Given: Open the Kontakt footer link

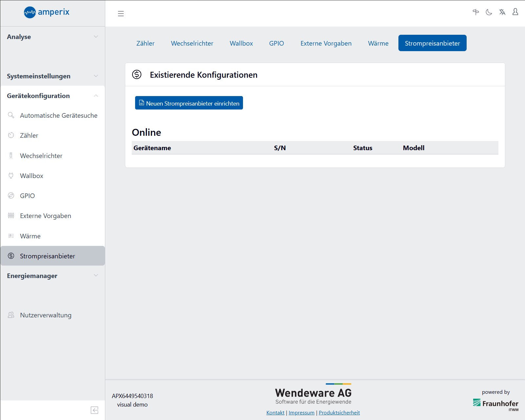Looking at the screenshot, I should tap(275, 412).
